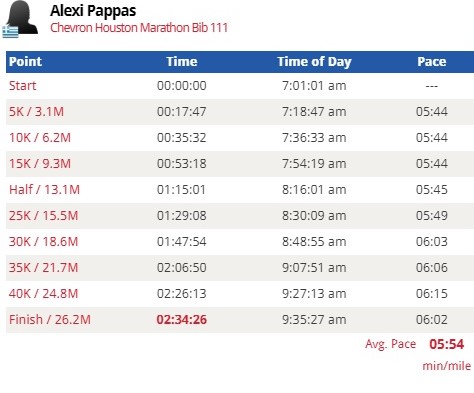
Task: Select the Finish / 26.2M split
Action: (x=50, y=320)
